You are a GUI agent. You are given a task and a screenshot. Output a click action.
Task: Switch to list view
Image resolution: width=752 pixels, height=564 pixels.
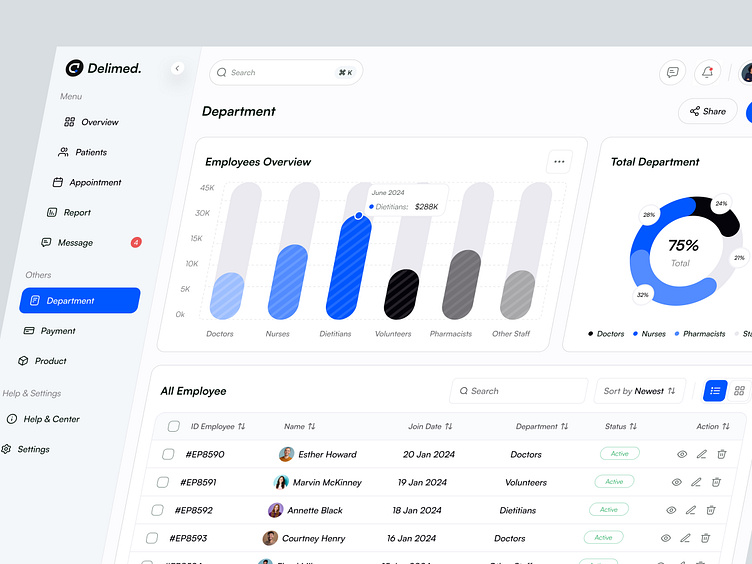pyautogui.click(x=715, y=391)
